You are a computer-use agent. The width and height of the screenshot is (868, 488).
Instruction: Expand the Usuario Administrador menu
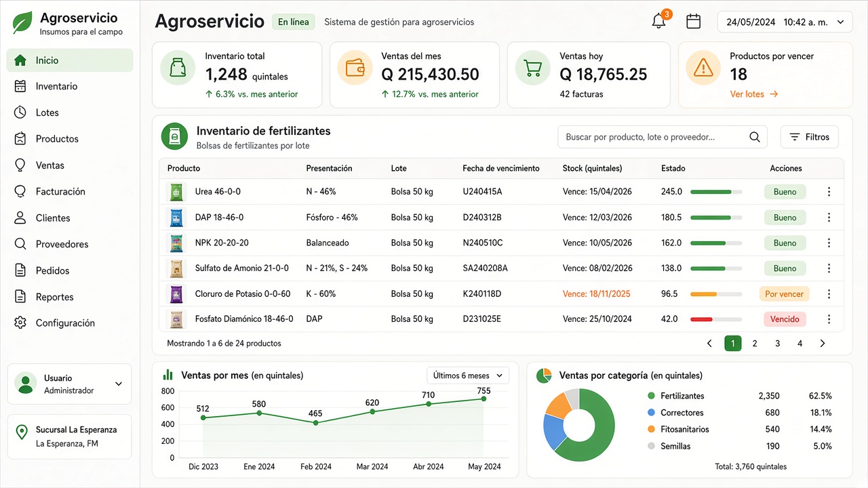click(x=69, y=384)
